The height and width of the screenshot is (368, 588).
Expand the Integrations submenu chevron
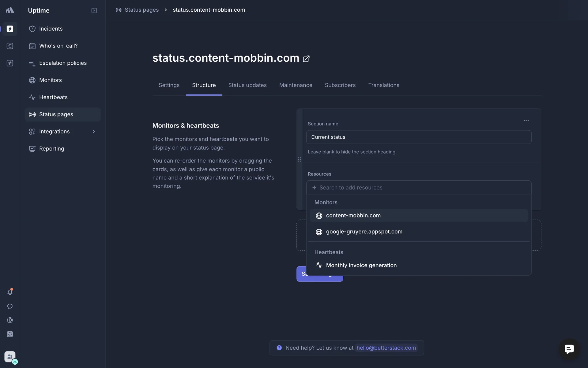[x=94, y=132]
